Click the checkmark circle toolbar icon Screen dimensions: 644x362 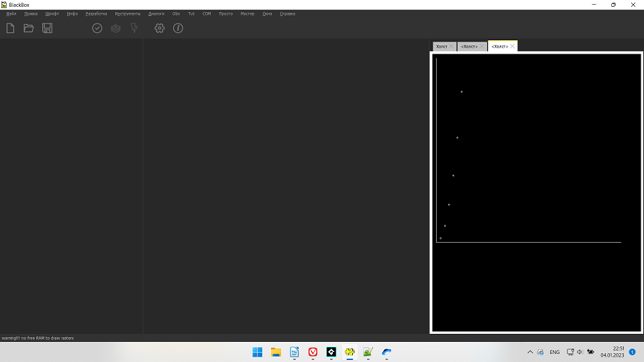coord(97,28)
